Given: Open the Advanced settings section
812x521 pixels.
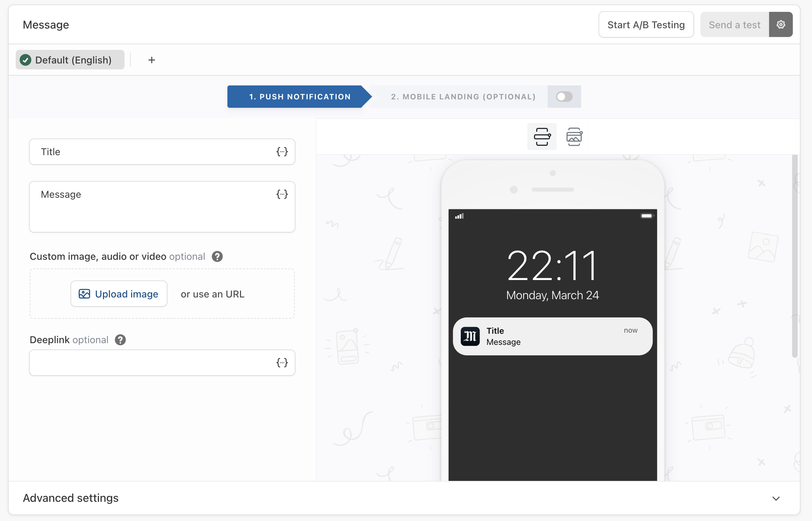Looking at the screenshot, I should point(71,498).
